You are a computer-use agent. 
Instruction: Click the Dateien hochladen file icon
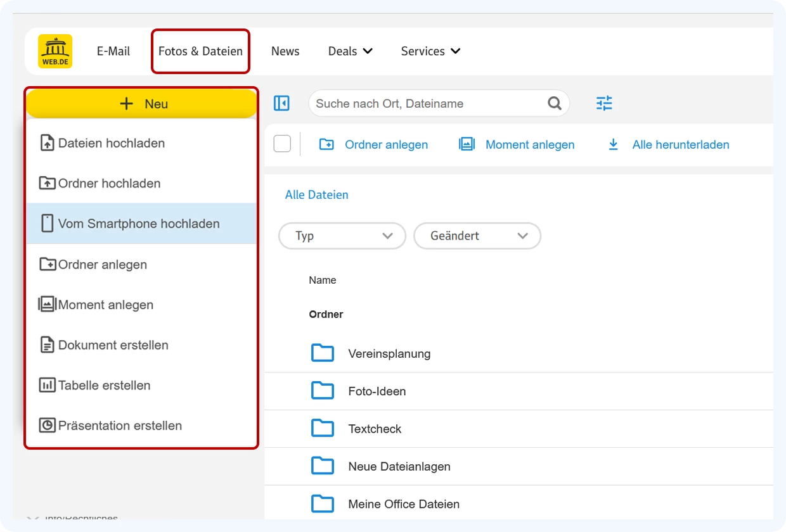[47, 143]
